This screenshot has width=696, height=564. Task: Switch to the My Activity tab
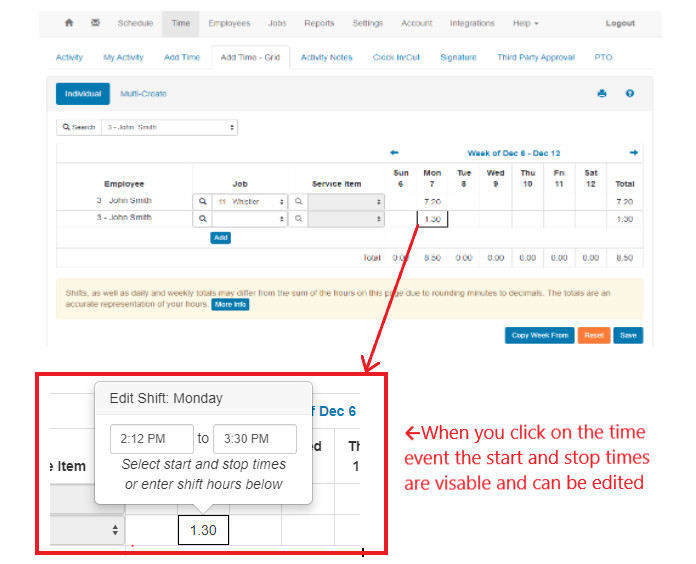click(123, 57)
